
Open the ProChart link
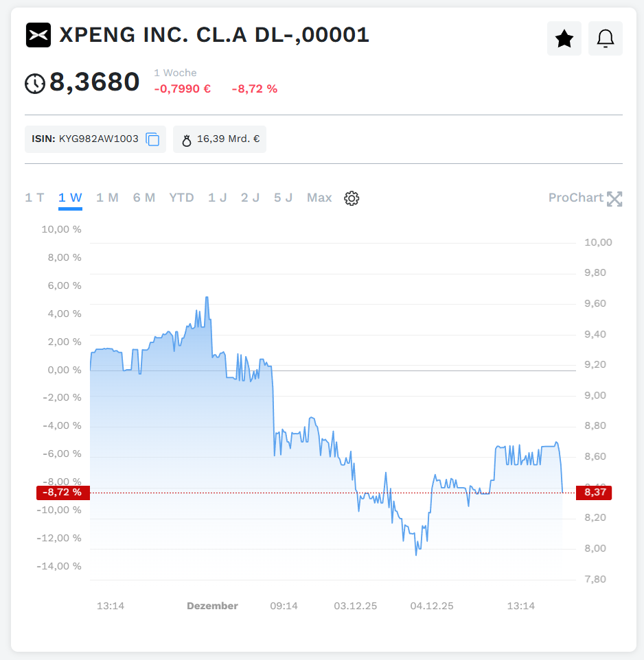pyautogui.click(x=575, y=198)
